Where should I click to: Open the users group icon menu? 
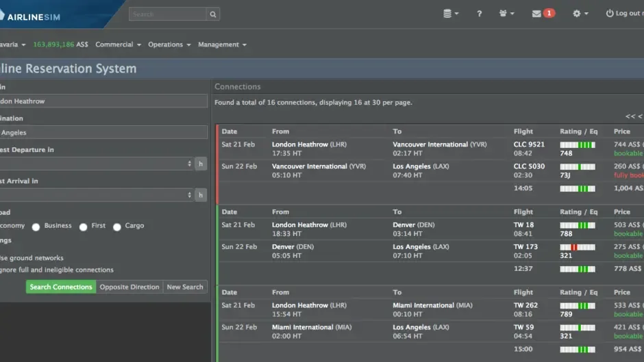click(x=506, y=14)
